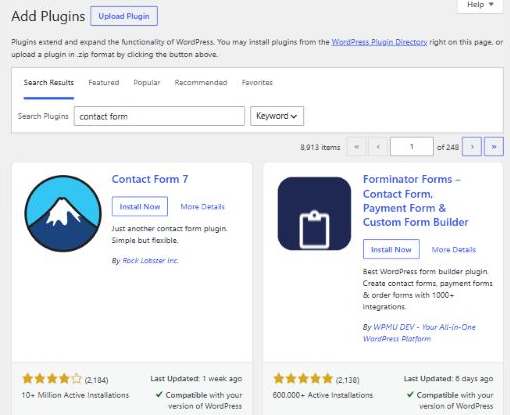Open the WPMU DEV author link
Viewport: 510px width, 415px height.
pyautogui.click(x=419, y=333)
